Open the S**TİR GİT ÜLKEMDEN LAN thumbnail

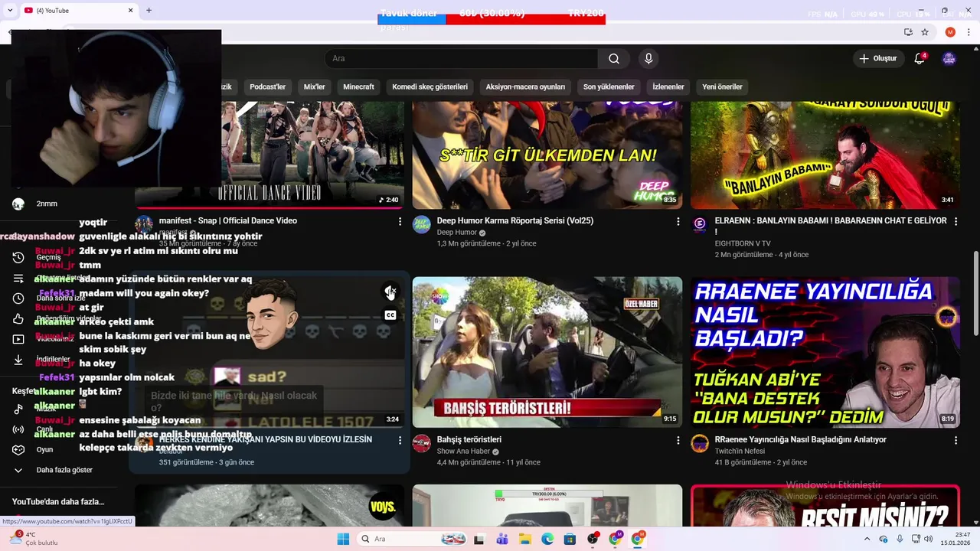pos(547,155)
